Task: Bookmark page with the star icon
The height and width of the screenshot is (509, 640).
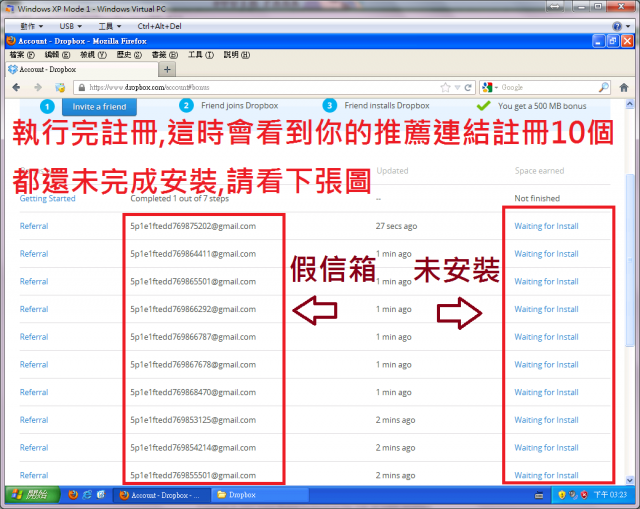Action: click(x=445, y=87)
